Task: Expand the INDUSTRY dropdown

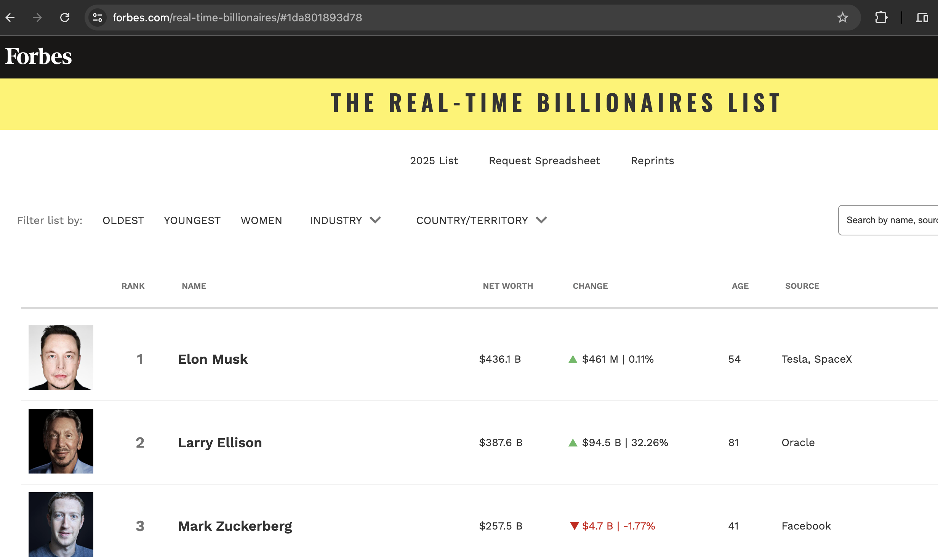Action: pyautogui.click(x=345, y=221)
